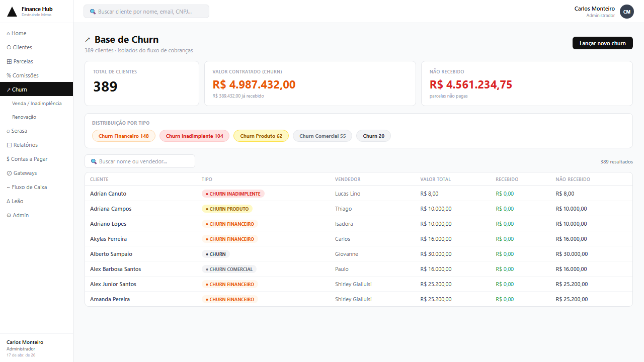Switch to the Renovação subsection

pyautogui.click(x=24, y=117)
